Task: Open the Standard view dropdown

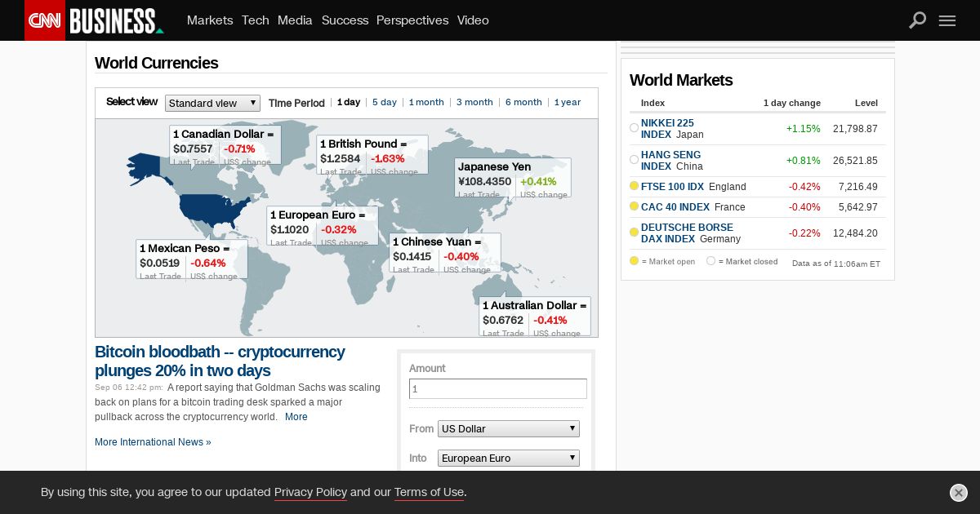Action: coord(212,103)
